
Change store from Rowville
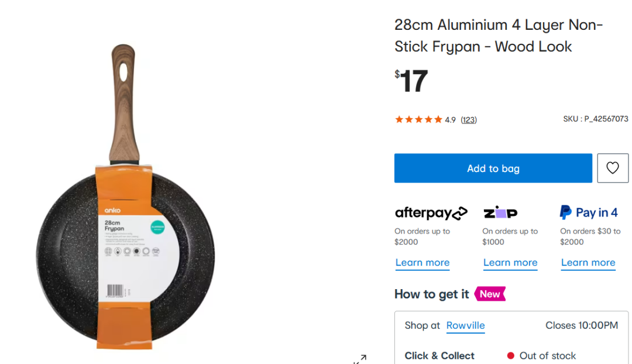point(465,325)
